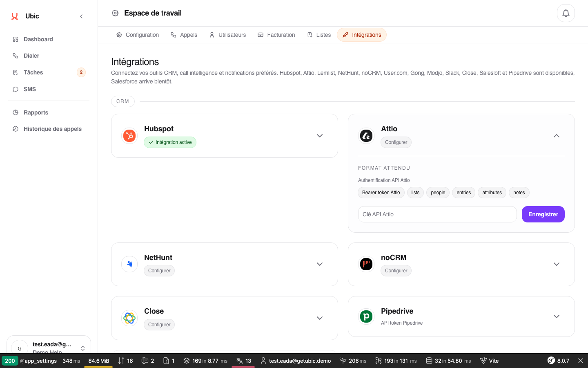The height and width of the screenshot is (368, 588).
Task: Open the messenger panel showing 2
Action: [148, 361]
